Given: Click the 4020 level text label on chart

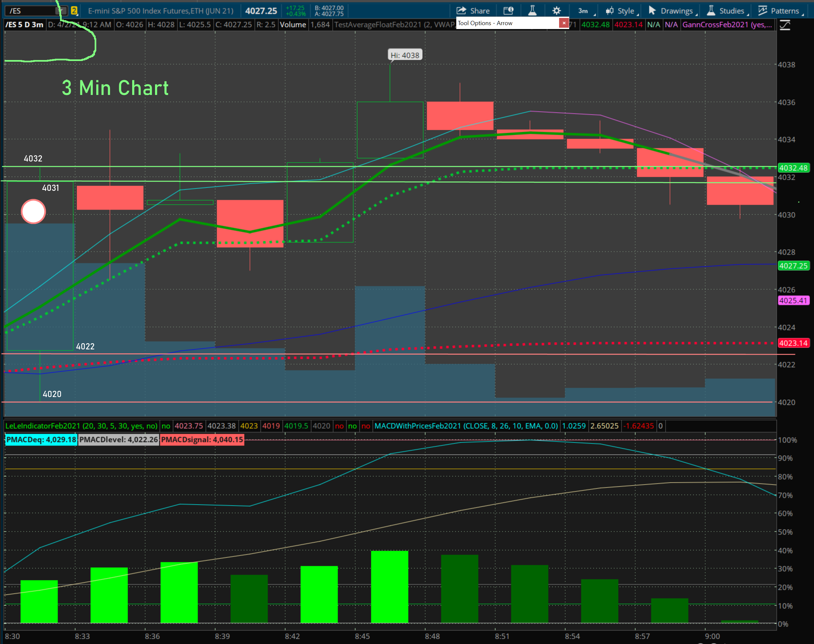Looking at the screenshot, I should click(52, 394).
